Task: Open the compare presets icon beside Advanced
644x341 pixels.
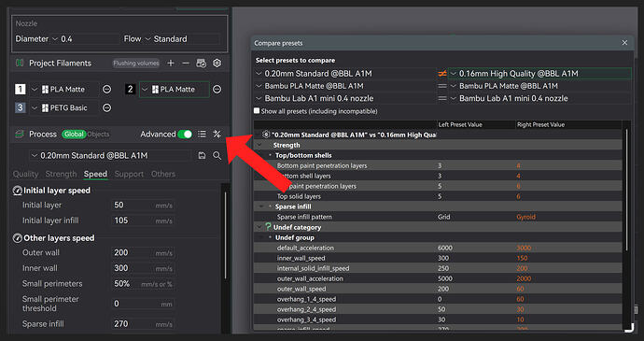Action: coord(217,135)
